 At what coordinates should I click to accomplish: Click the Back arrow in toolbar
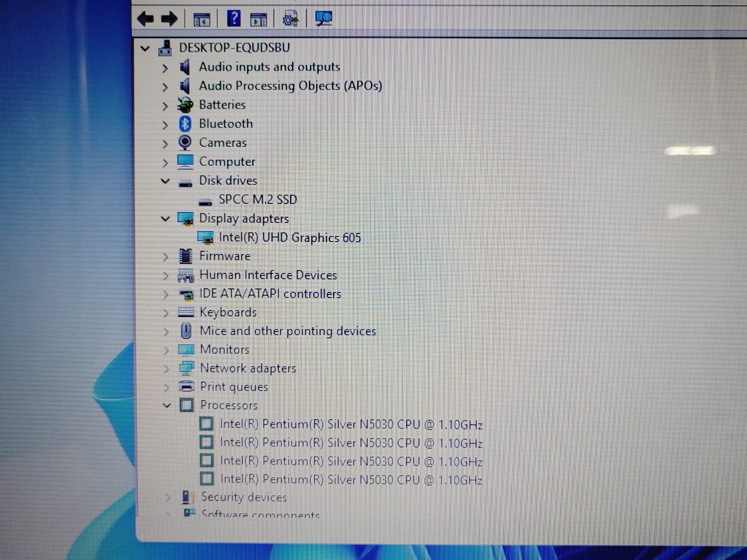[x=146, y=20]
